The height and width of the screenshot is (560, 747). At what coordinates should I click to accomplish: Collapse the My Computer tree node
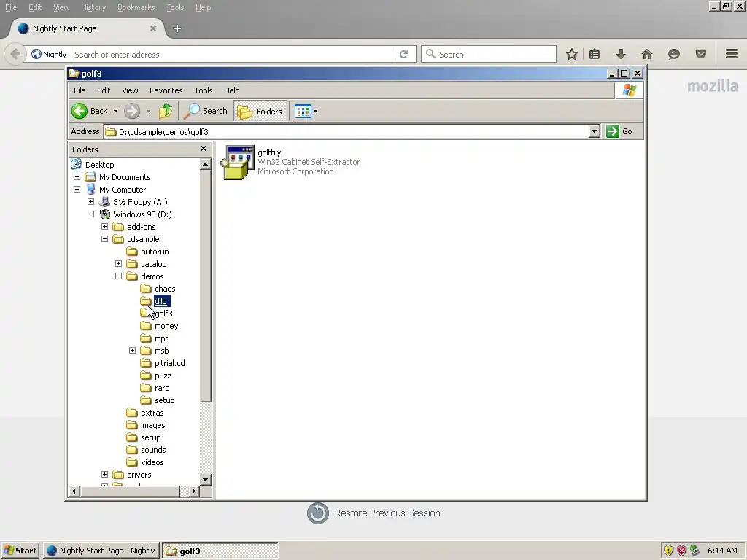coord(77,189)
